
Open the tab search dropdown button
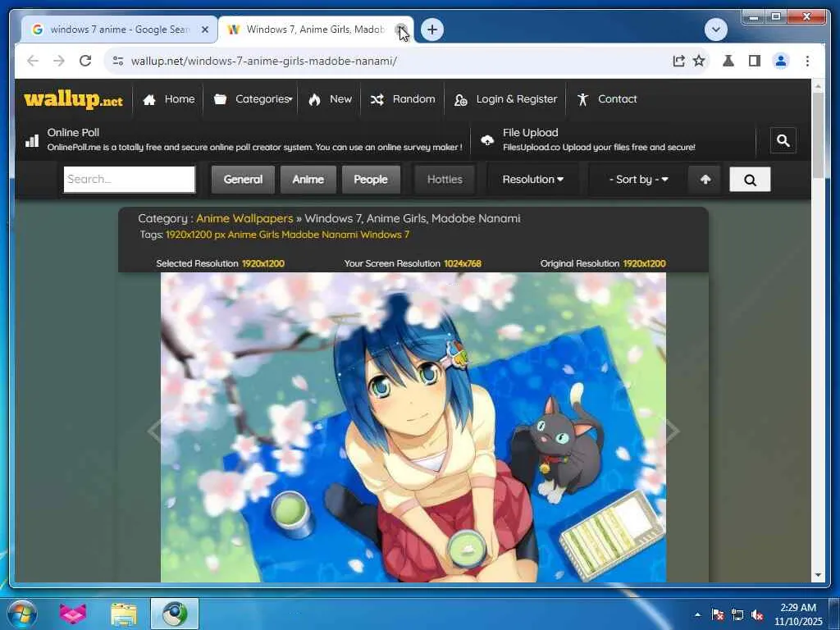[715, 30]
